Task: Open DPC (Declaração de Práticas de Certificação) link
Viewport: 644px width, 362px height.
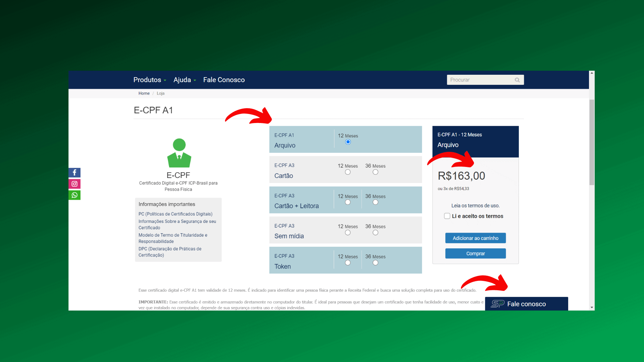Action: click(x=170, y=252)
